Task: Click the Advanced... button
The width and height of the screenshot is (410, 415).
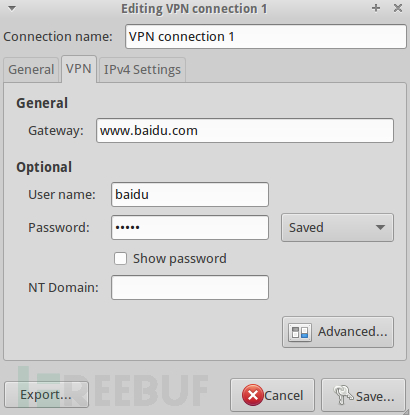Action: pos(338,332)
